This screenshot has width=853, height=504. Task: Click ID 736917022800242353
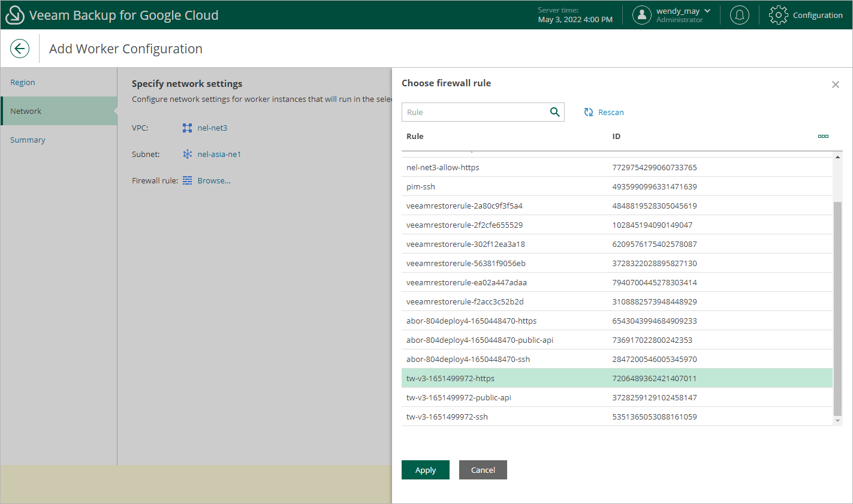[x=652, y=340]
